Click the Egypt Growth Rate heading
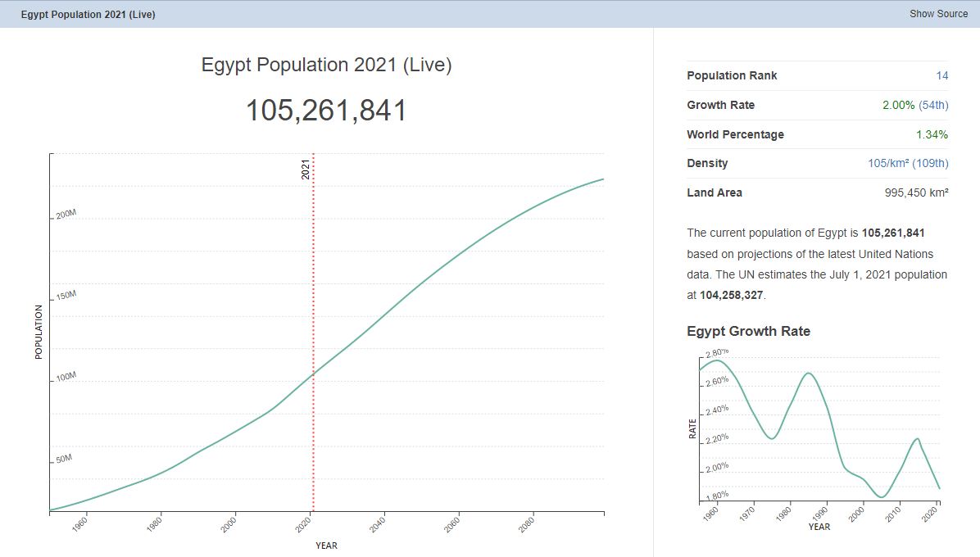Viewport: 980px width, 557px height. tap(748, 332)
